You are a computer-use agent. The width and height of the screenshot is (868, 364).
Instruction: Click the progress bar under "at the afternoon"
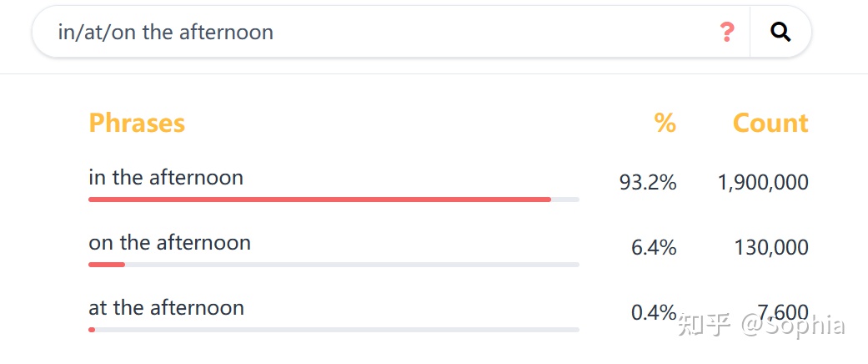[x=334, y=330]
